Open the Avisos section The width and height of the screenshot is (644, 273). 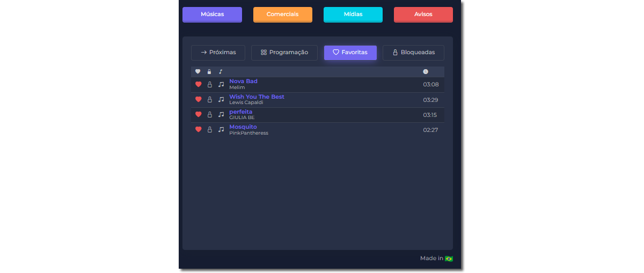click(x=423, y=14)
